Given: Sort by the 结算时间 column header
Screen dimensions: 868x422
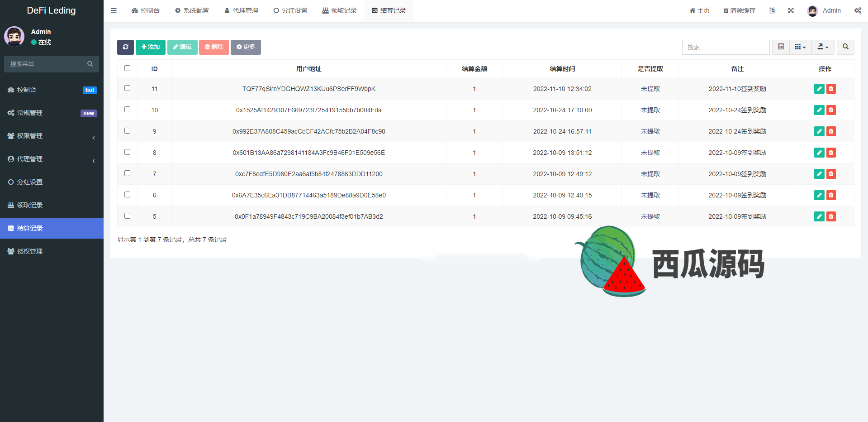Looking at the screenshot, I should coord(562,69).
